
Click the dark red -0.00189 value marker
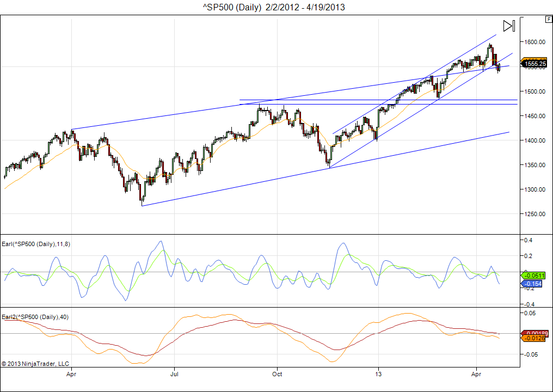(x=537, y=333)
